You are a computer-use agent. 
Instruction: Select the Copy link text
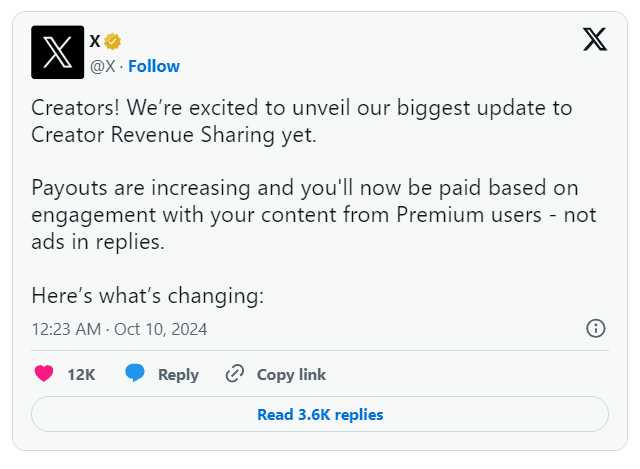coord(291,375)
